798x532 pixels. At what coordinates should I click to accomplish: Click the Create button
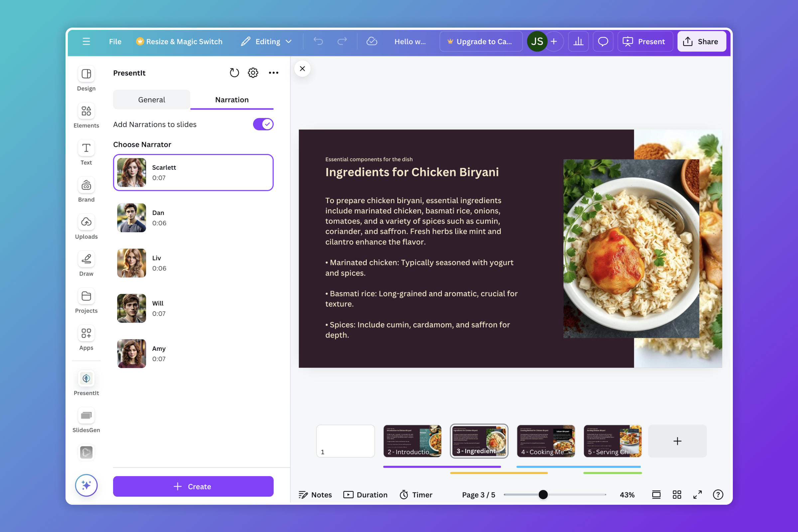[x=193, y=486]
